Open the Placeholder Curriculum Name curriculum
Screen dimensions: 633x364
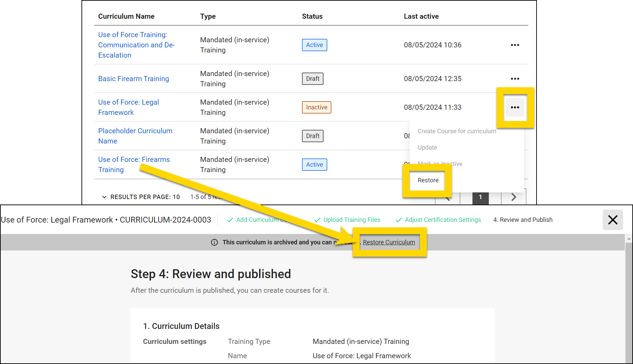pyautogui.click(x=135, y=136)
